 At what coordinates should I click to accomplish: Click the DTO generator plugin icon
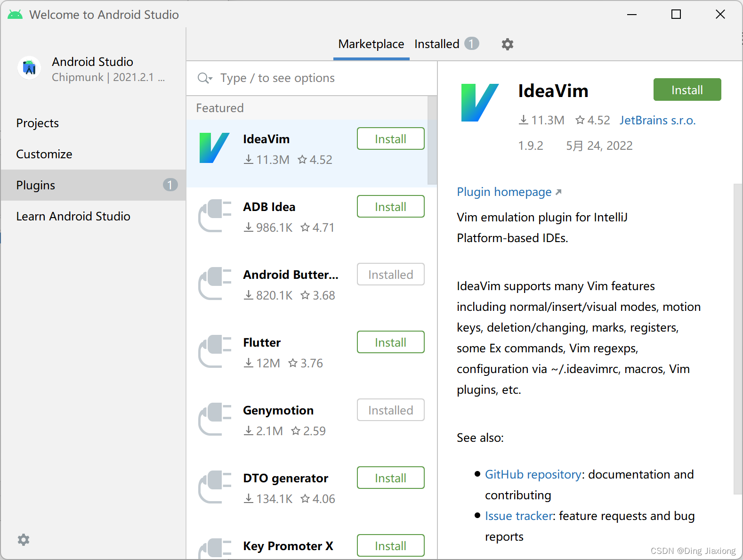click(215, 487)
